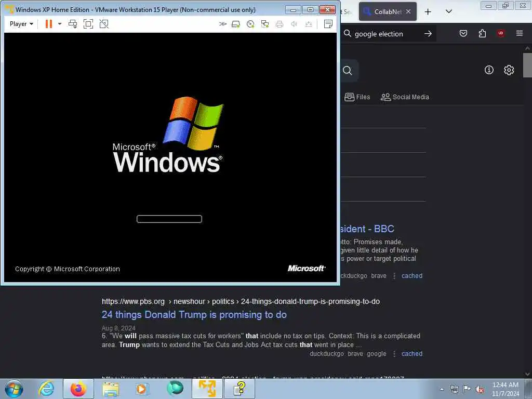Open the BBC result headline link
Screen dimensions: 532x399
coord(367,229)
